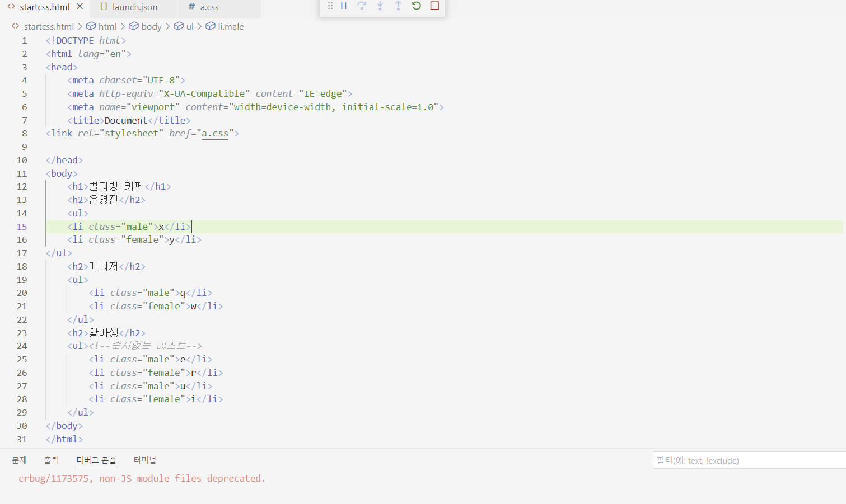Follow the a.css stylesheet link
The width and height of the screenshot is (846, 504).
pyautogui.click(x=215, y=134)
